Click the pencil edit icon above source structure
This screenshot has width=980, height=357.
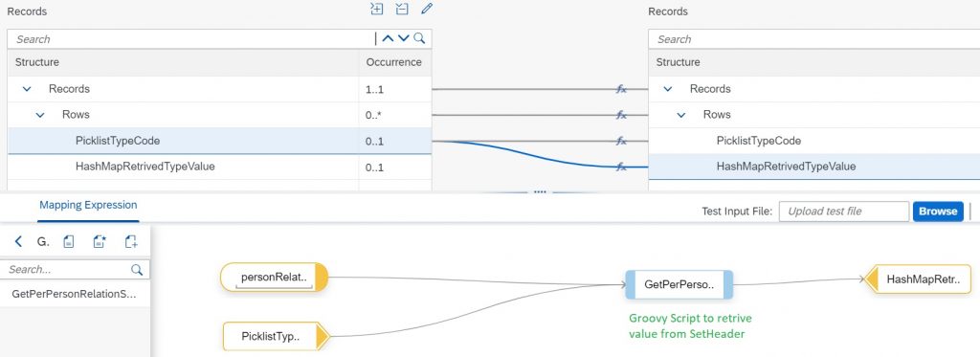pos(427,9)
